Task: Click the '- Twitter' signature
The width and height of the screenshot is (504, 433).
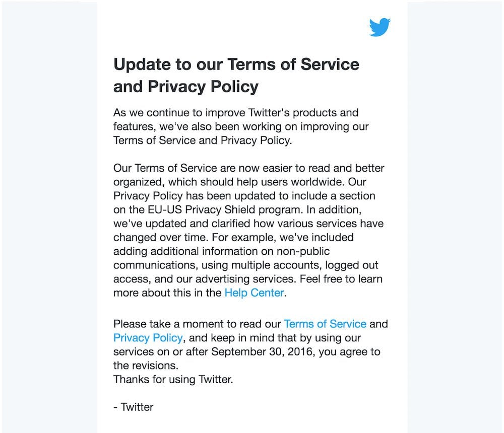Action: click(134, 407)
